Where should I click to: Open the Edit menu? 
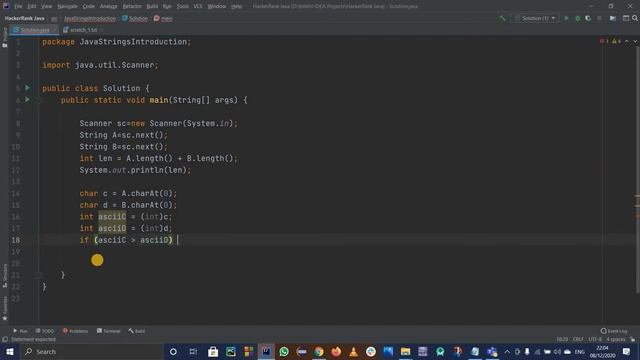coord(31,6)
